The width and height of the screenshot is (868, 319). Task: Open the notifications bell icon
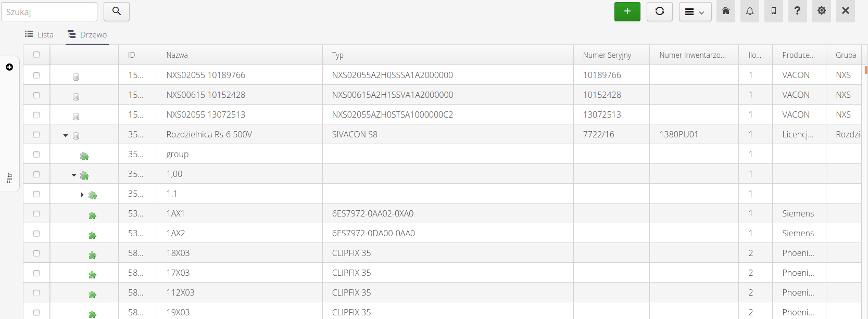pyautogui.click(x=749, y=11)
